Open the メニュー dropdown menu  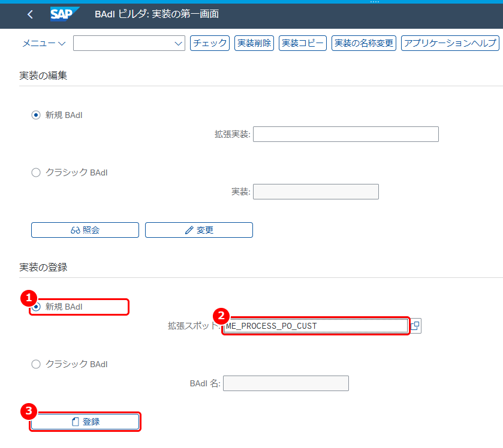coord(44,43)
